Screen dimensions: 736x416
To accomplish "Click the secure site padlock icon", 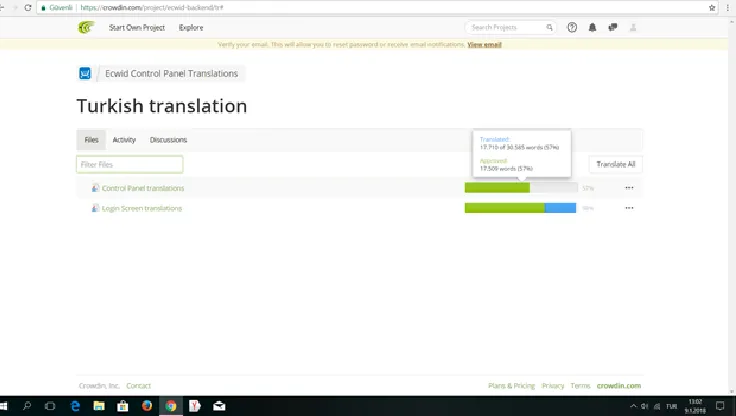I will [44, 8].
